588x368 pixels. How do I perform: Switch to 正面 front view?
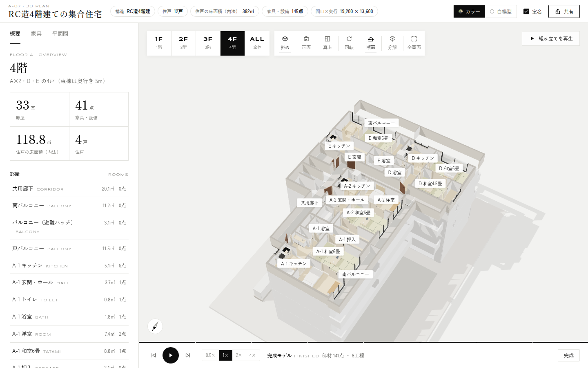click(x=306, y=43)
